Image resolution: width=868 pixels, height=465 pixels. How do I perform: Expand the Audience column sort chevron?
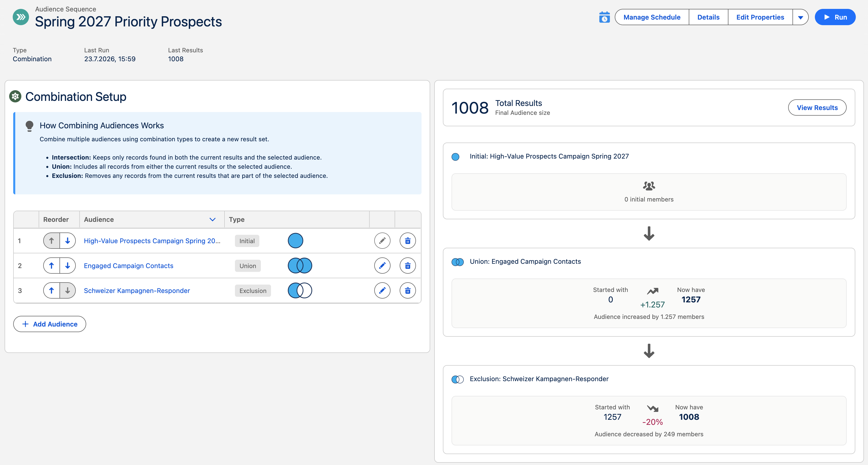pos(213,220)
